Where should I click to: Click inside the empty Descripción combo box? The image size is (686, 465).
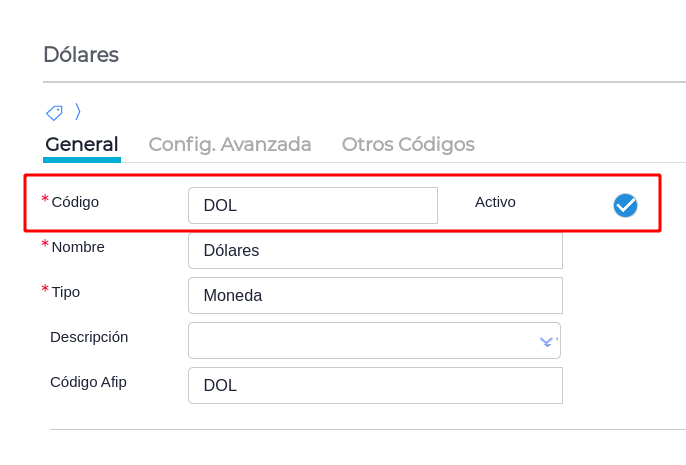click(360, 341)
